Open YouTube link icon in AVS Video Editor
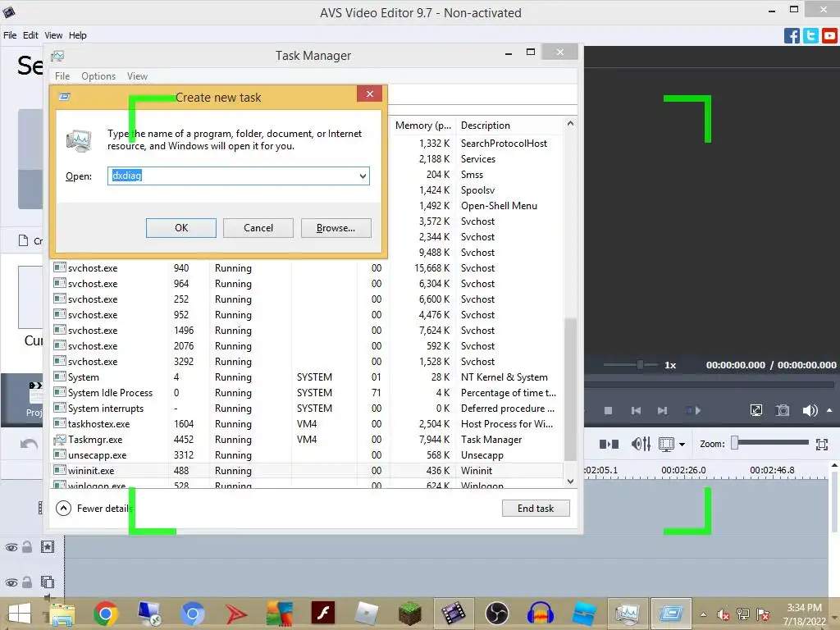Screen dimensions: 840x630 coord(830,36)
